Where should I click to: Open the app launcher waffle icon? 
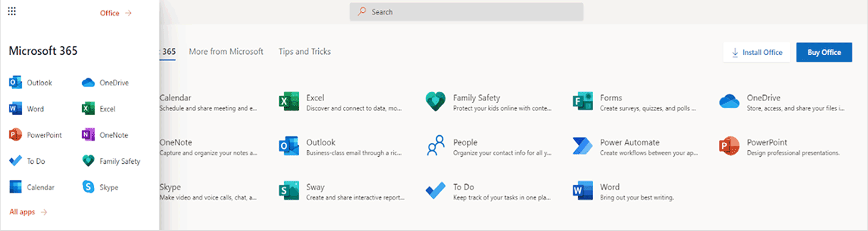(x=12, y=11)
